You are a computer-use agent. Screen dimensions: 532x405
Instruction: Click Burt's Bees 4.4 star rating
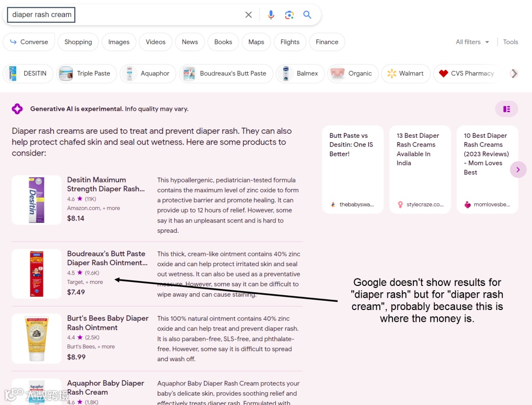click(83, 338)
